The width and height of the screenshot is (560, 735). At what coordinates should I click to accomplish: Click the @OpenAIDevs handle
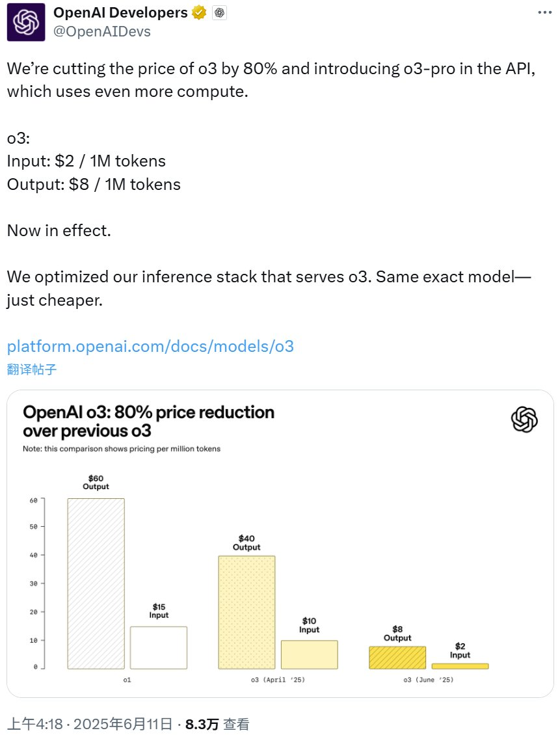click(x=101, y=31)
